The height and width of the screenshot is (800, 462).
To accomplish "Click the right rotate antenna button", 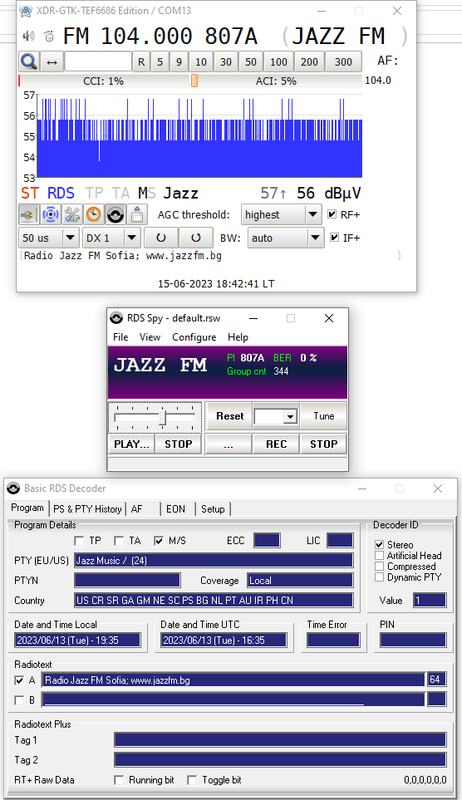I will click(196, 238).
